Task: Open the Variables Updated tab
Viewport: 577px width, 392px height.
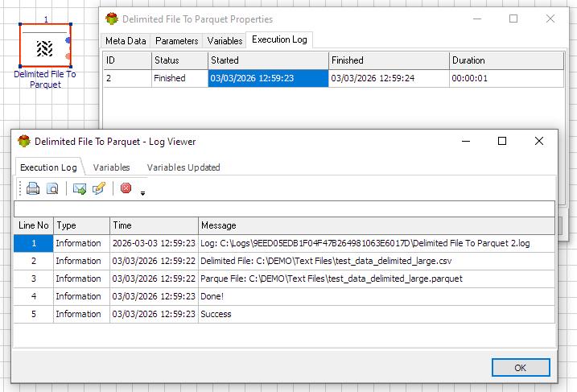Action: [x=183, y=167]
